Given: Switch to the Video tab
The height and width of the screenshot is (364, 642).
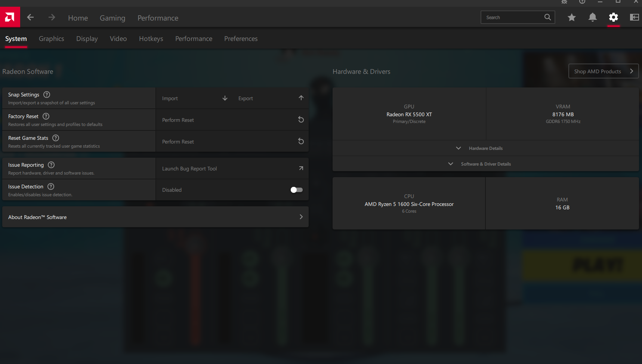Looking at the screenshot, I should point(118,39).
